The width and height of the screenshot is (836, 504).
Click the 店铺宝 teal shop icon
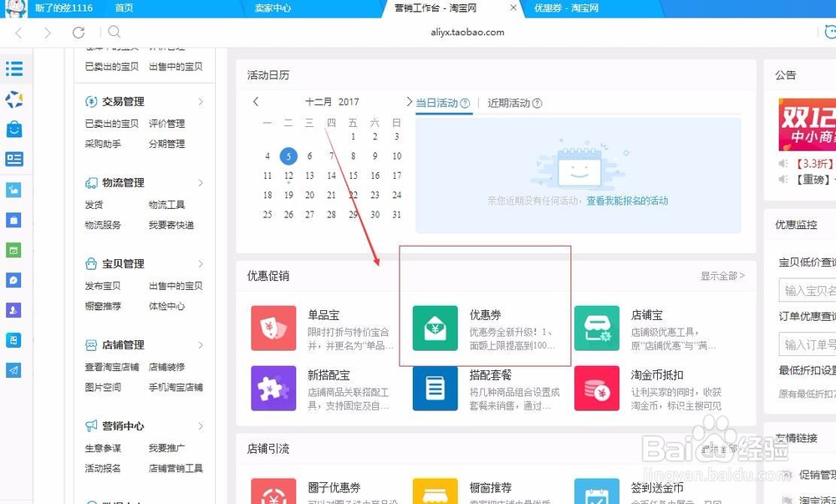597,328
